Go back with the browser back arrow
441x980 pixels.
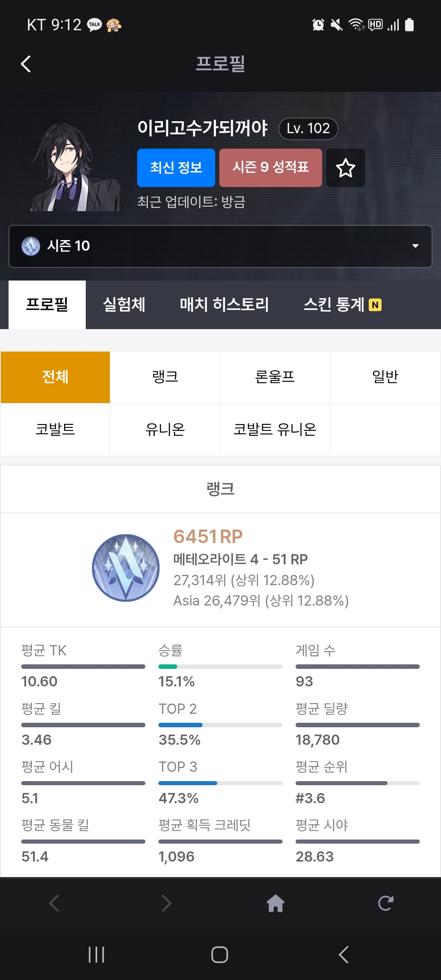[54, 903]
